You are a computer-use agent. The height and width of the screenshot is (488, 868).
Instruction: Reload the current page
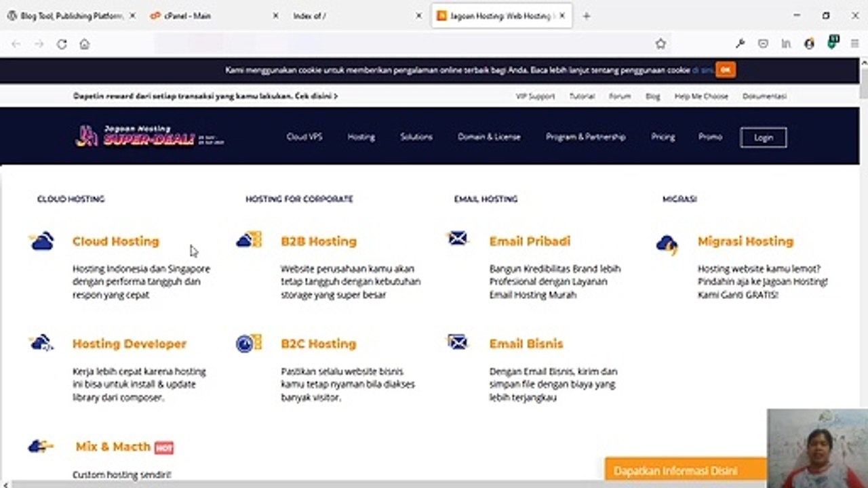point(62,44)
